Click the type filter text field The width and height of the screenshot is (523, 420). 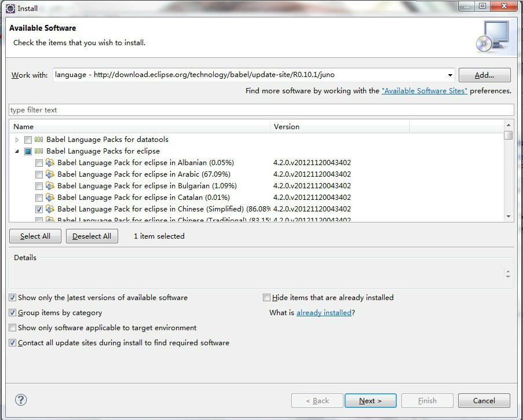point(261,110)
